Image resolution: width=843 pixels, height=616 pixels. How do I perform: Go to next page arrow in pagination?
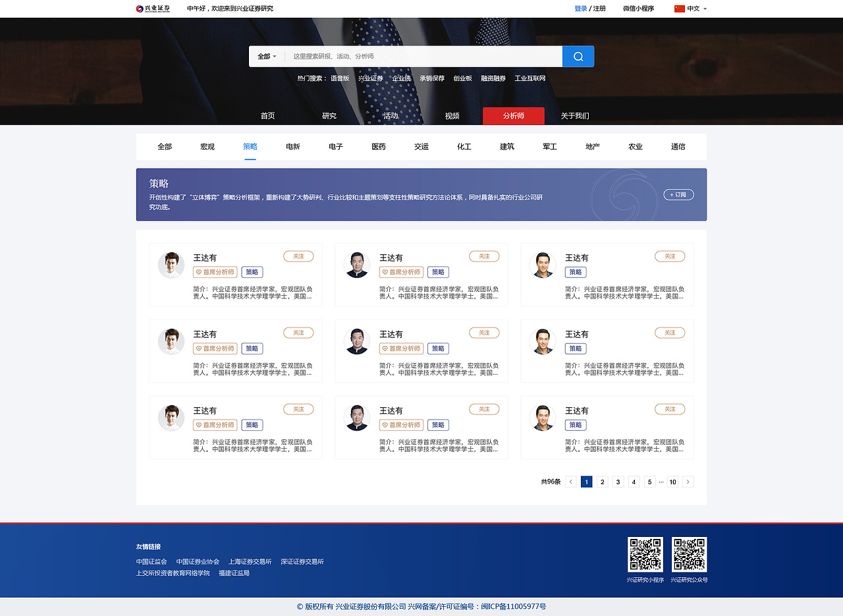pyautogui.click(x=688, y=482)
